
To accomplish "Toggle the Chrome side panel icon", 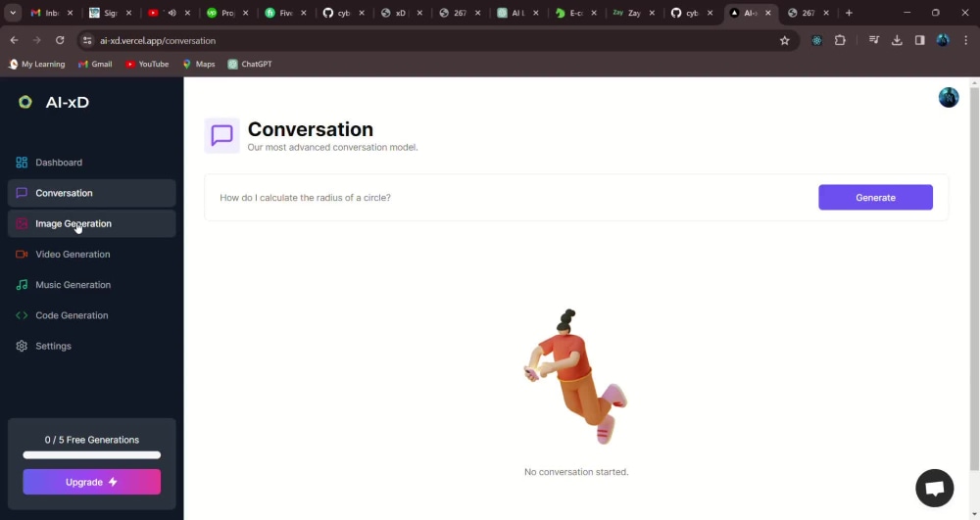I will pyautogui.click(x=919, y=40).
